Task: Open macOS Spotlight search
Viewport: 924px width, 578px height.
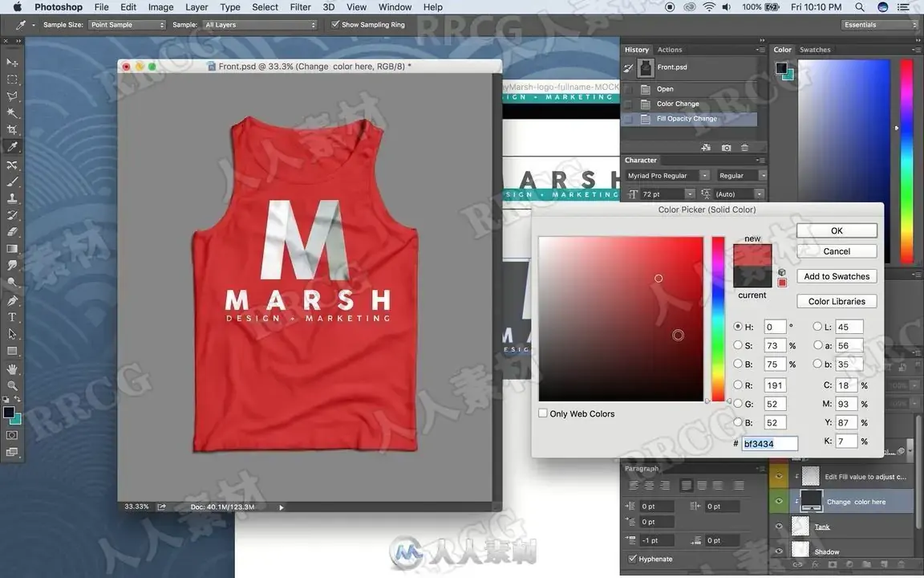Action: 860,7
